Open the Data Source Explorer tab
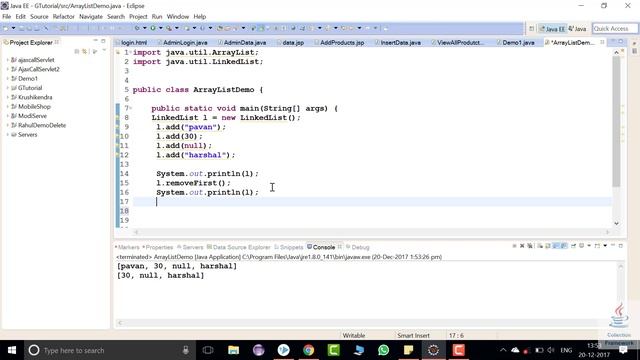 pyautogui.click(x=238, y=247)
